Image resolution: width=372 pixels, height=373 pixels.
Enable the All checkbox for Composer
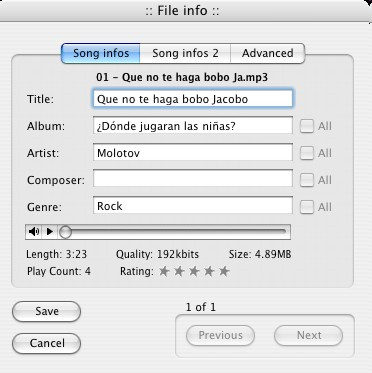coord(307,180)
